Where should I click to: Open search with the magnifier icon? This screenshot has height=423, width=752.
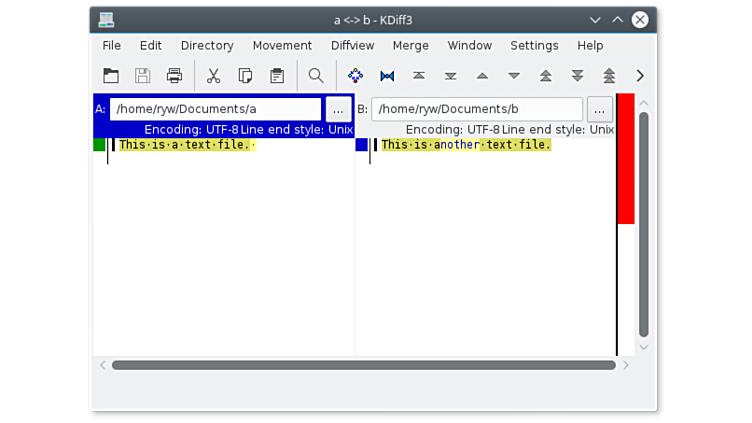[x=316, y=76]
